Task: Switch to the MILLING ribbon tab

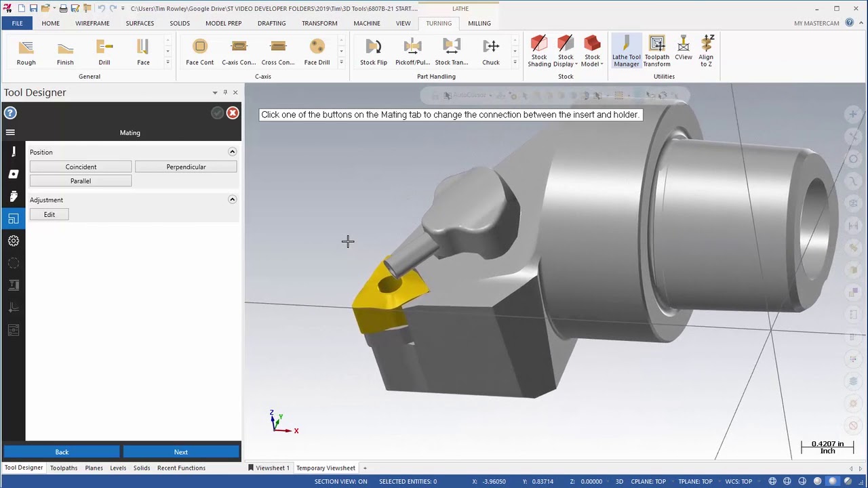Action: pos(479,23)
